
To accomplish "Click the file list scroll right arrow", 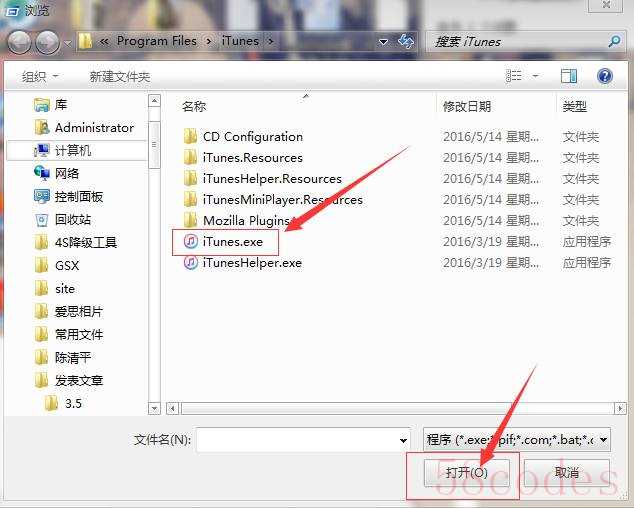I will coord(620,409).
